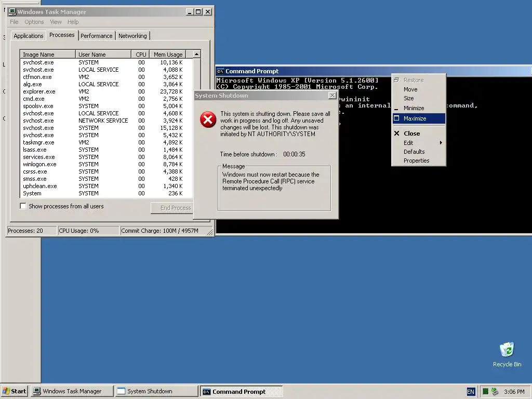Click the red error icon in System Shutdown

tap(208, 119)
